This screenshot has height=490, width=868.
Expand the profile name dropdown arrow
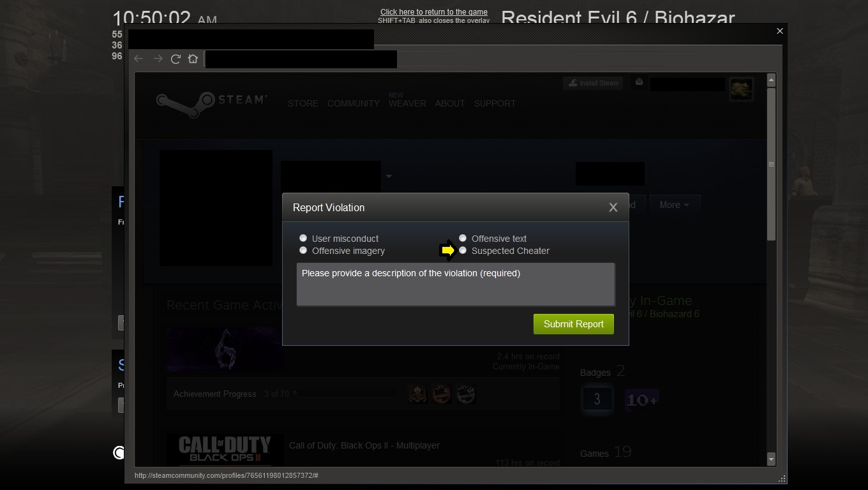[389, 177]
